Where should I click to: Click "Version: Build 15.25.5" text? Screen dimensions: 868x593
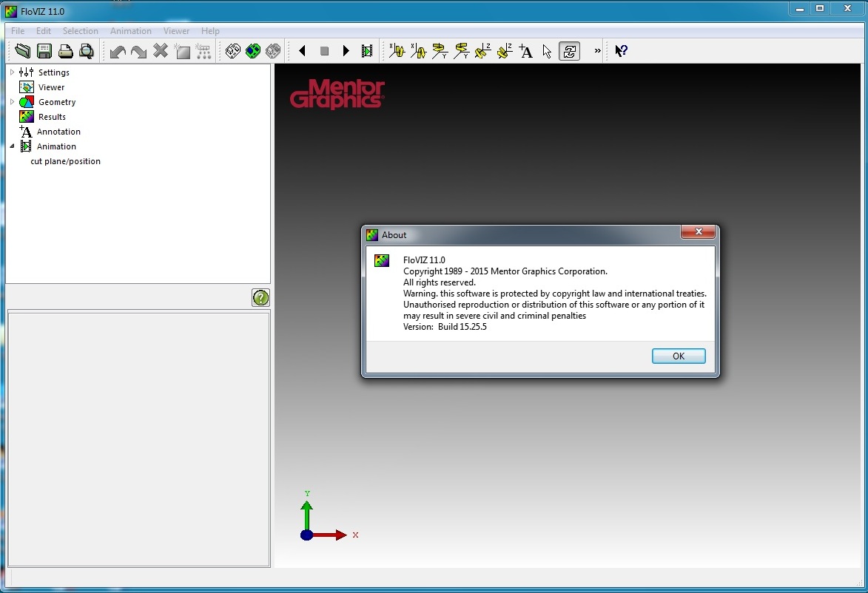pos(445,327)
